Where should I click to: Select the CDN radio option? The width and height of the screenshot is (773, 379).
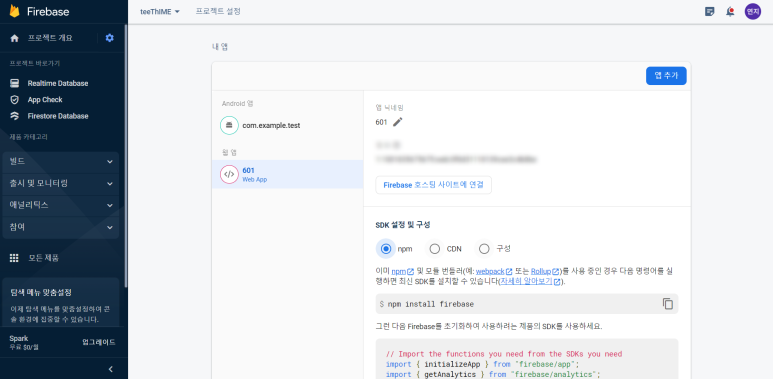tap(435, 249)
